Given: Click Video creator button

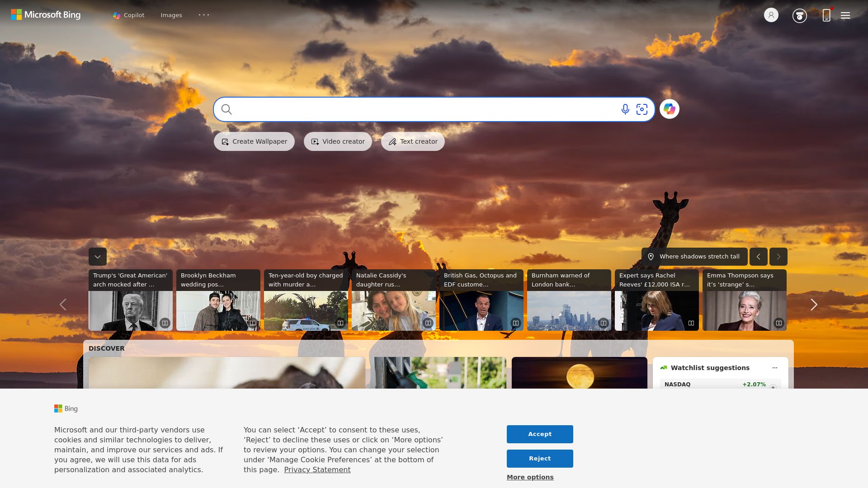Looking at the screenshot, I should pos(338,141).
